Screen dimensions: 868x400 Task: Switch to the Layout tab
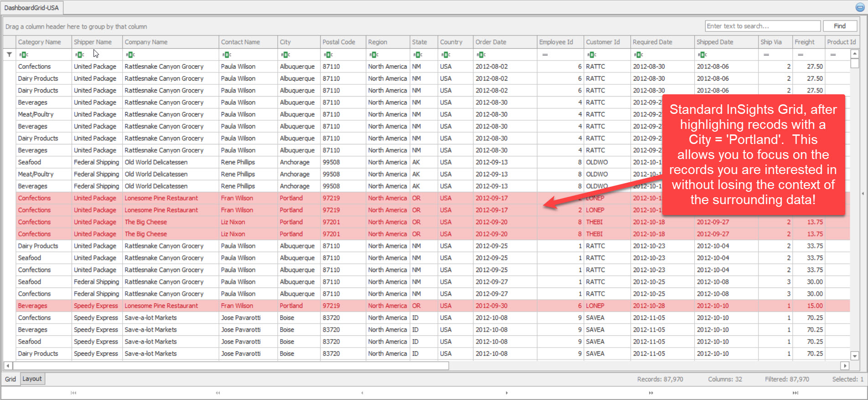(32, 379)
